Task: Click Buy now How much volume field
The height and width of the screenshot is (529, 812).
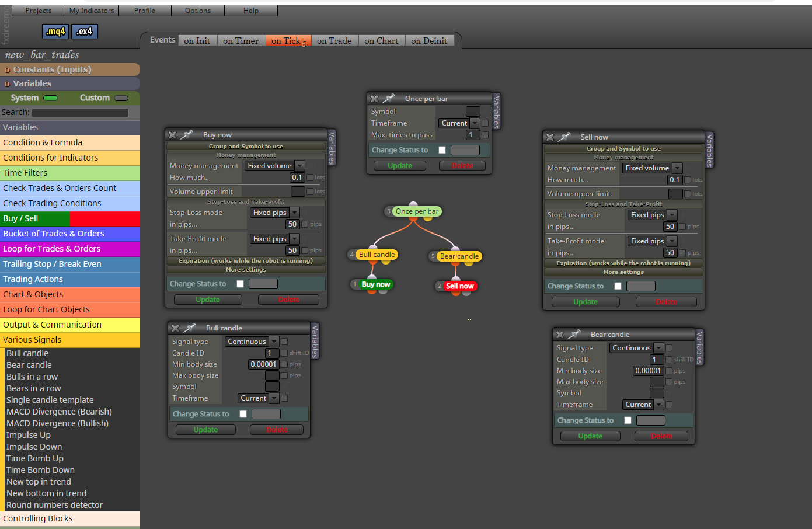Action: pos(297,178)
